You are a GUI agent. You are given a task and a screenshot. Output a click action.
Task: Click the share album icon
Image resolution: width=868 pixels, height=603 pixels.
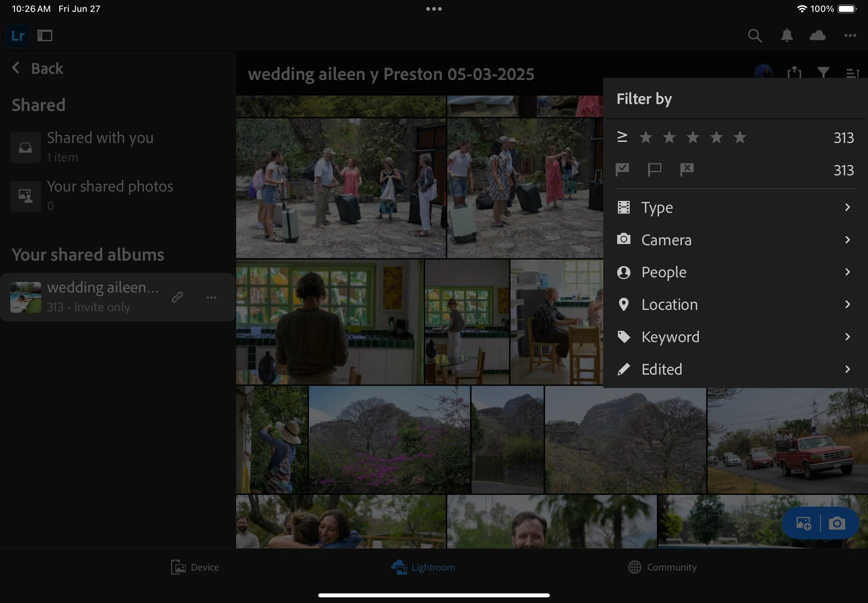(794, 73)
